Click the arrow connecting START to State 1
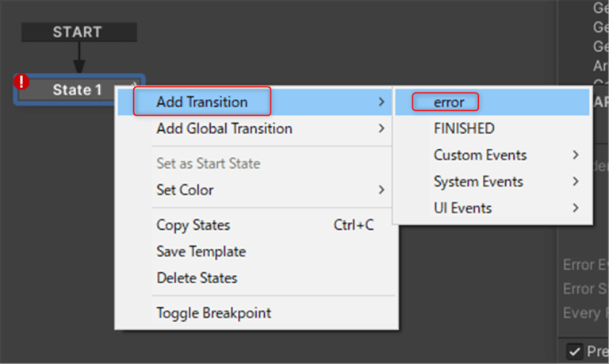 (79, 57)
